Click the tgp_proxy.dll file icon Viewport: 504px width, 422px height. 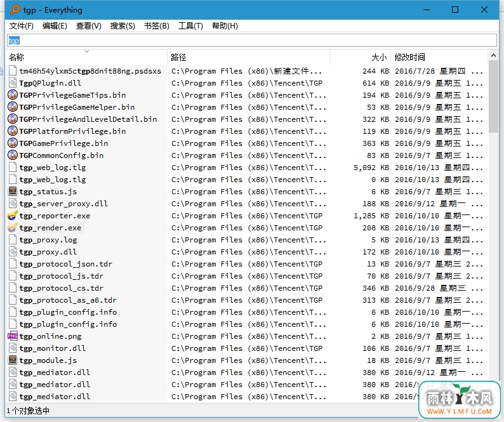tap(13, 252)
